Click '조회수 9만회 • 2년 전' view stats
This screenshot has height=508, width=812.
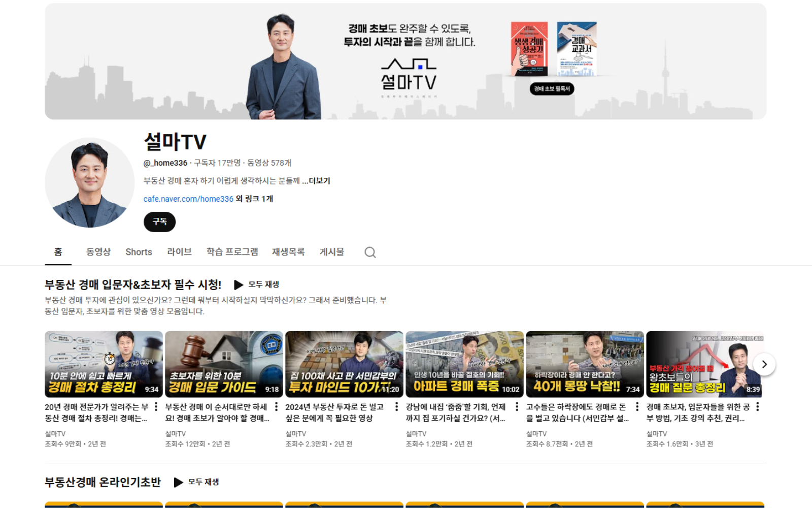(75, 444)
